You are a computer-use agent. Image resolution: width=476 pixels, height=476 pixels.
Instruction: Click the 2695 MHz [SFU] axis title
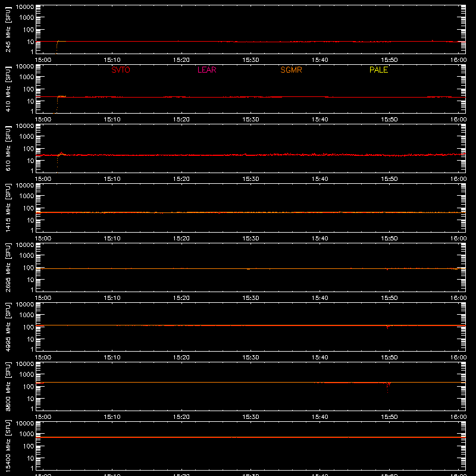tap(8, 268)
